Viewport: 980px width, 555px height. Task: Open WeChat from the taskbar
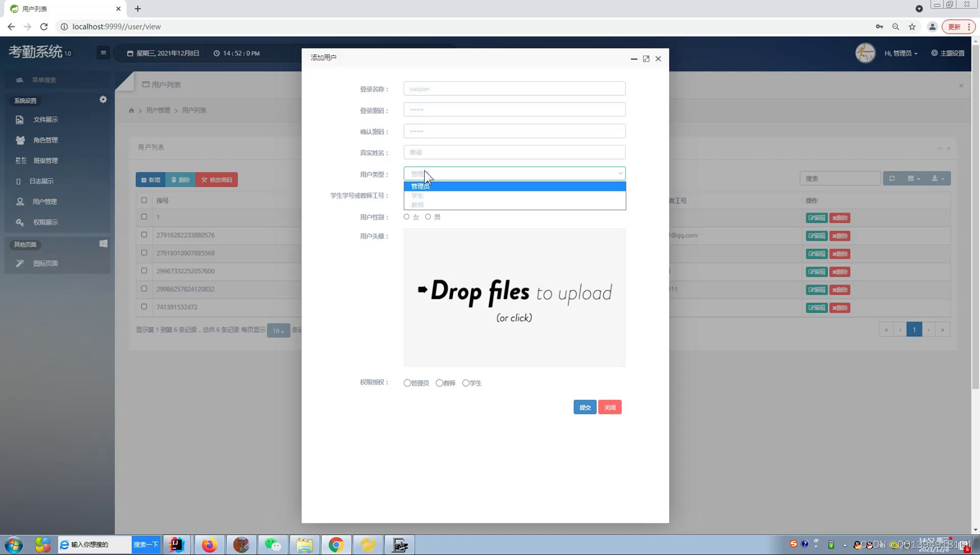273,545
